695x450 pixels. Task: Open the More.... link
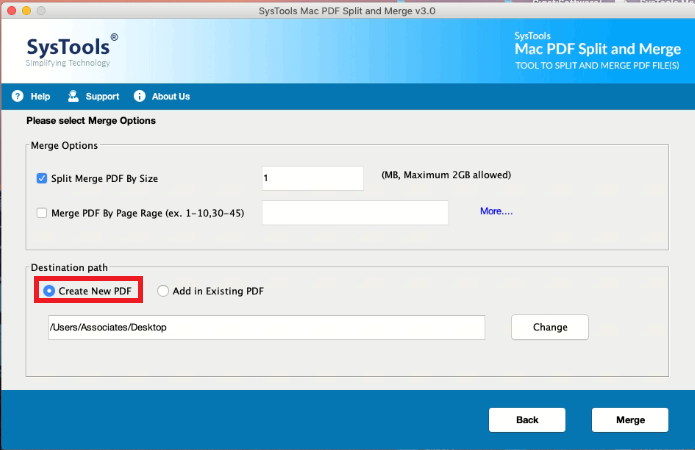click(x=496, y=211)
